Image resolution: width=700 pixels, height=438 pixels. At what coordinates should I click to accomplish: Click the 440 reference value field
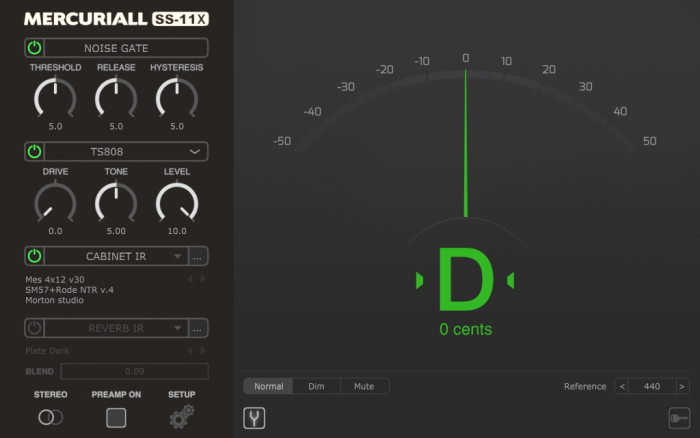click(x=652, y=386)
